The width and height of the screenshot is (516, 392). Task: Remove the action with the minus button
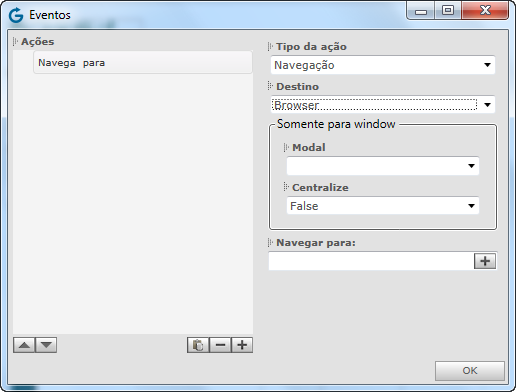coord(220,345)
